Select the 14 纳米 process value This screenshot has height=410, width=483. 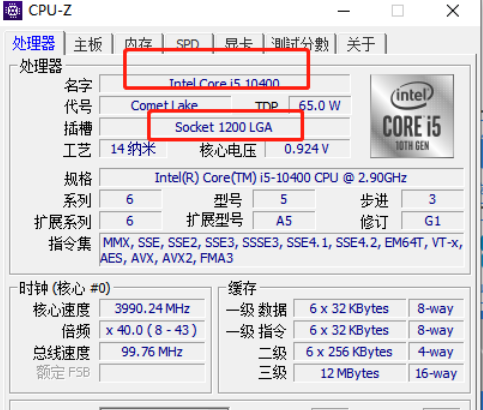pyautogui.click(x=133, y=149)
